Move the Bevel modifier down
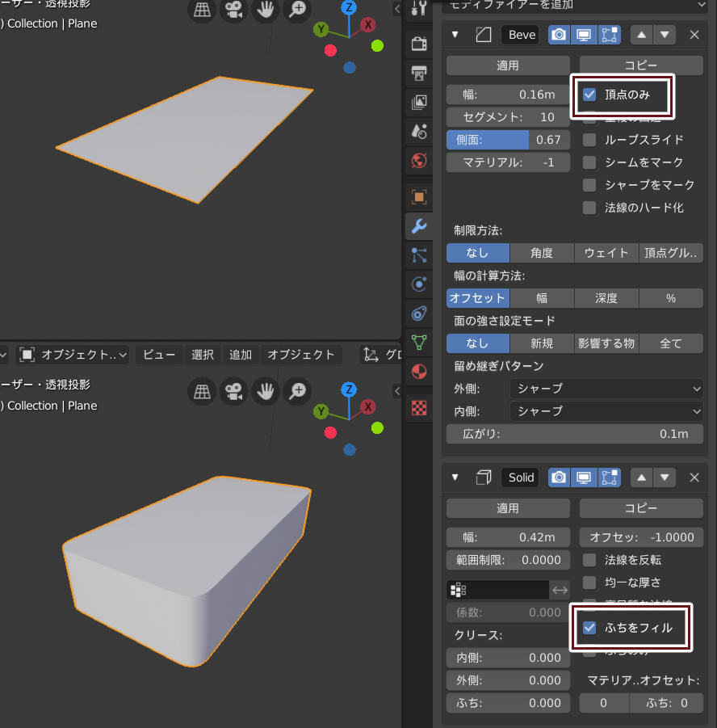The image size is (717, 728). coord(665,35)
